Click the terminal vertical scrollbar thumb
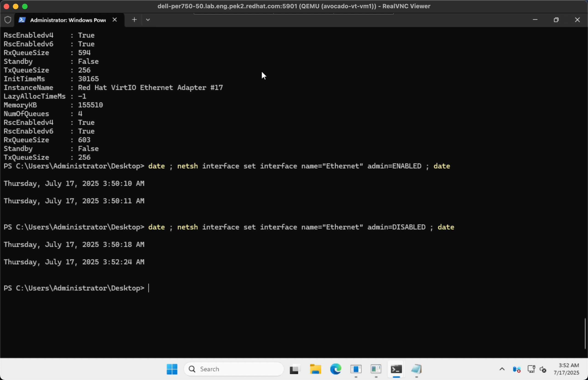The height and width of the screenshot is (380, 588). [x=585, y=333]
